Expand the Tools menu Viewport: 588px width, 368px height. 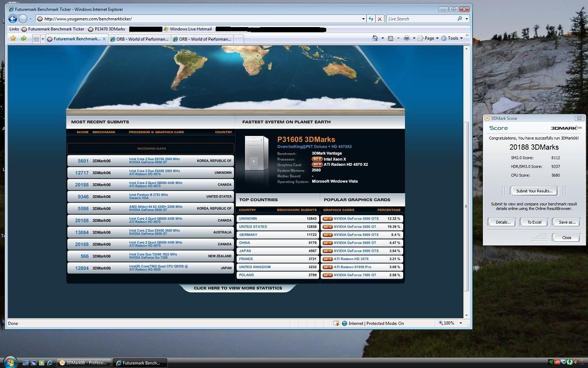pyautogui.click(x=452, y=38)
